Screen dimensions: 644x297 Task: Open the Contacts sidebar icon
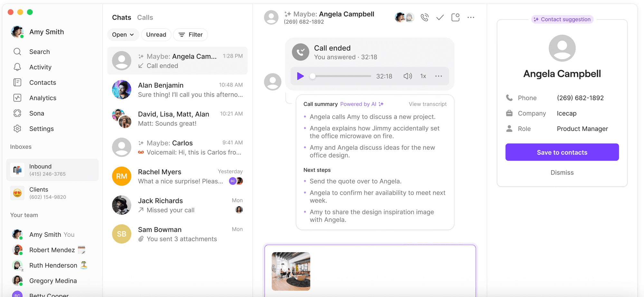click(17, 82)
